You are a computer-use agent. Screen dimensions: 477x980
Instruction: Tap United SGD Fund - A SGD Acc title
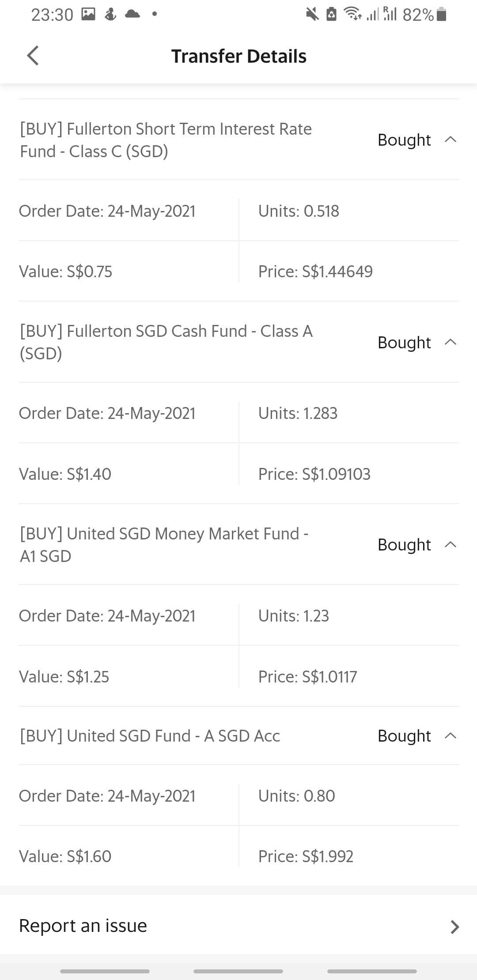(150, 736)
